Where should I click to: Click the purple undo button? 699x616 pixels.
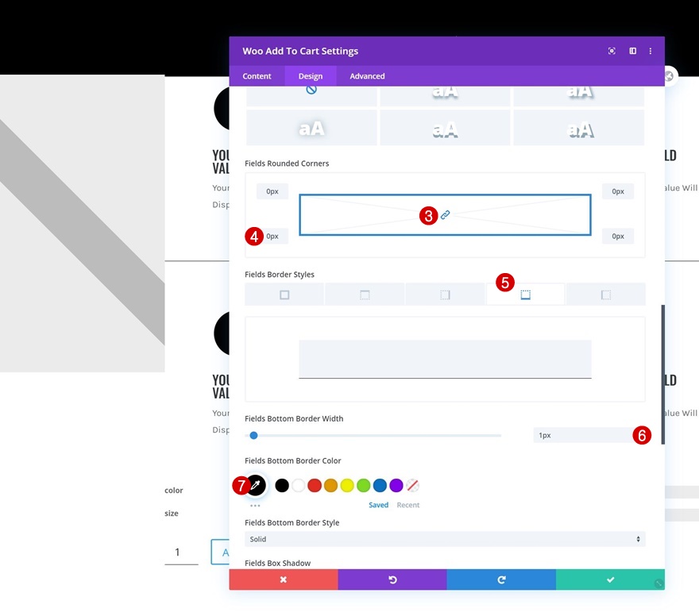pyautogui.click(x=392, y=579)
